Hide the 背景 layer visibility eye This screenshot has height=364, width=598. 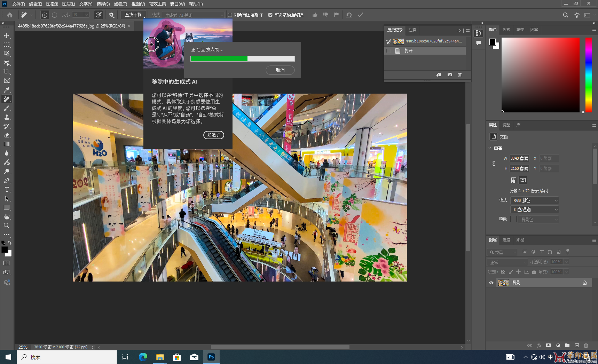[x=491, y=283]
